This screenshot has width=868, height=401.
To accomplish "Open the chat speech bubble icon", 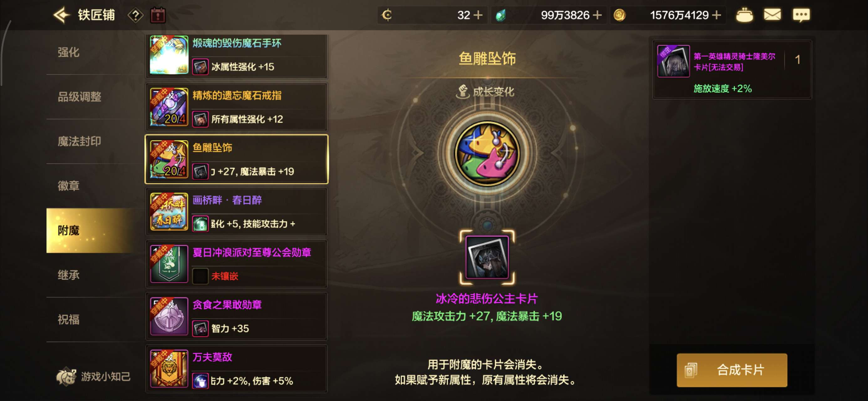I will 801,15.
